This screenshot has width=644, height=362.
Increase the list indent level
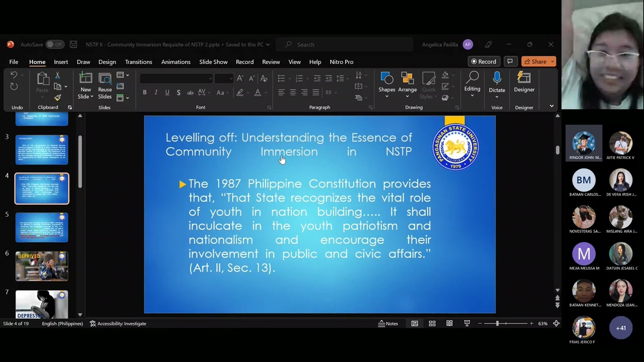pos(329,78)
